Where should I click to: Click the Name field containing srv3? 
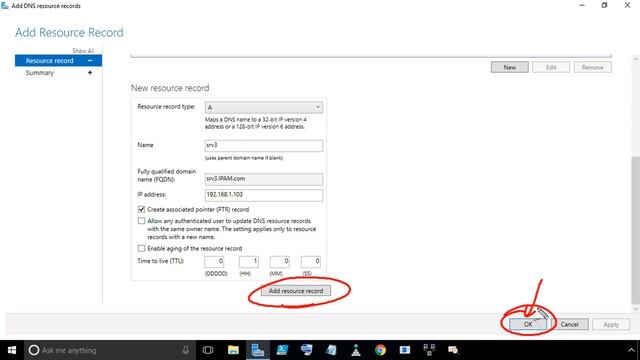pos(264,146)
